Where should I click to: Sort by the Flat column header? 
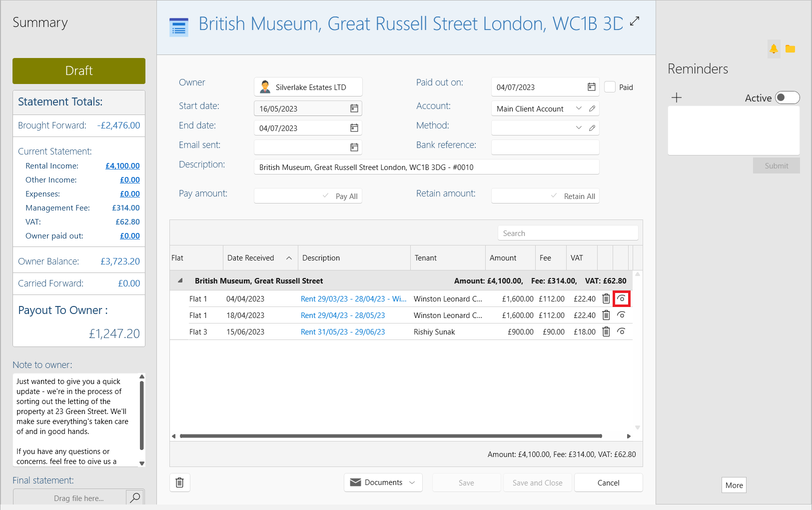[196, 258]
